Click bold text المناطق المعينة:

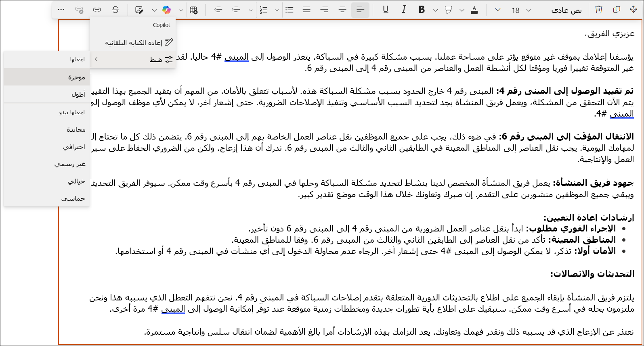(x=582, y=240)
